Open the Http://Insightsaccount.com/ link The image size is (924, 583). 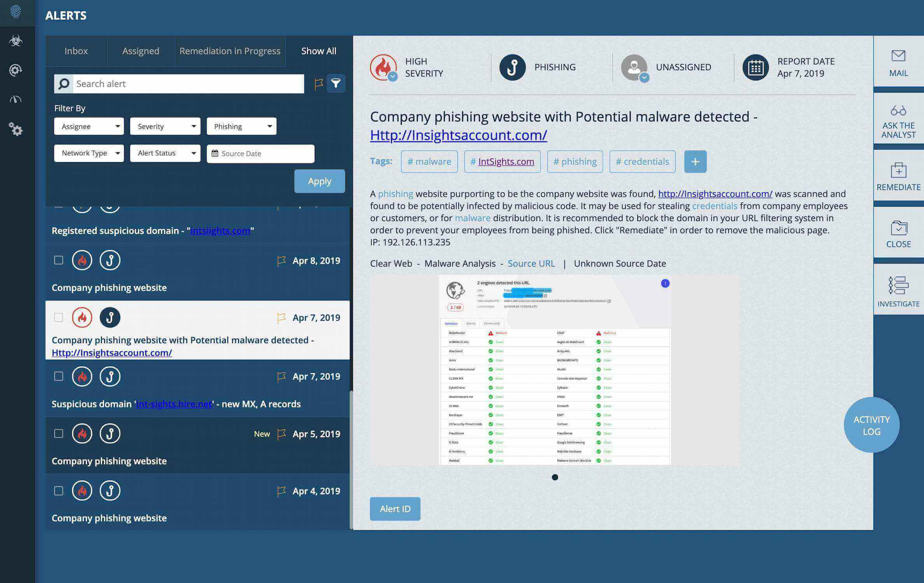pyautogui.click(x=458, y=135)
